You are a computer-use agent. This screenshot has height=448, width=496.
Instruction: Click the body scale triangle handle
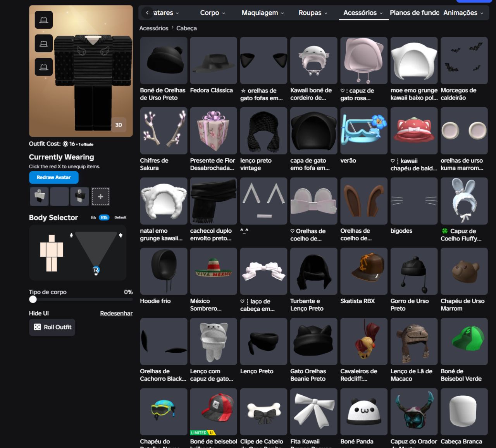coord(96,269)
